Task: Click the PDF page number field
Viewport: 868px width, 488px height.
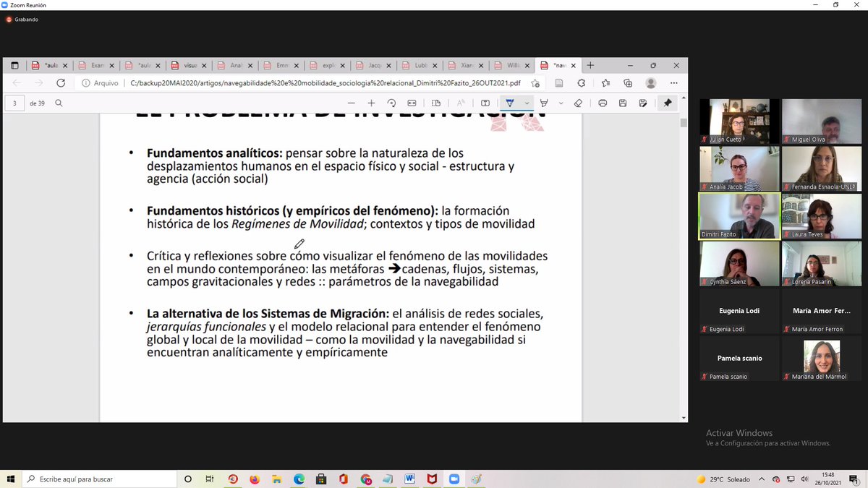Action: pos(14,103)
